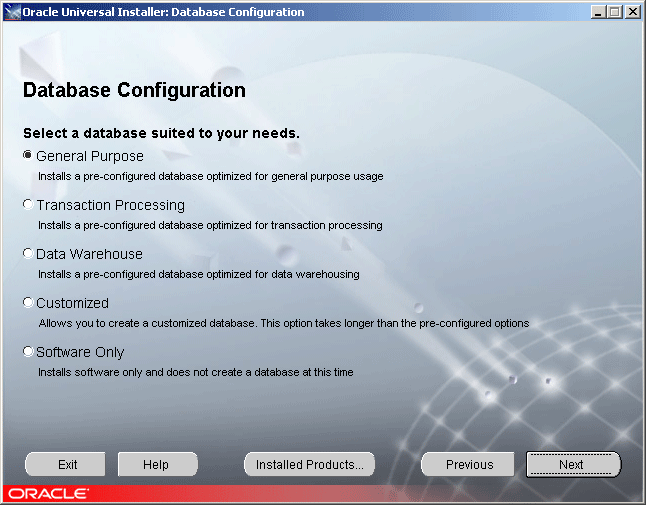Screen dimensions: 646x505
Task: Pick the Customized database radio option
Action: coord(28,302)
